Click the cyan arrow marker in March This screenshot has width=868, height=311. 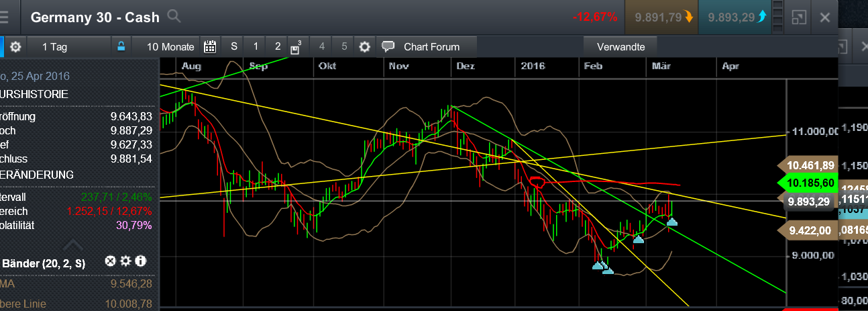(671, 220)
